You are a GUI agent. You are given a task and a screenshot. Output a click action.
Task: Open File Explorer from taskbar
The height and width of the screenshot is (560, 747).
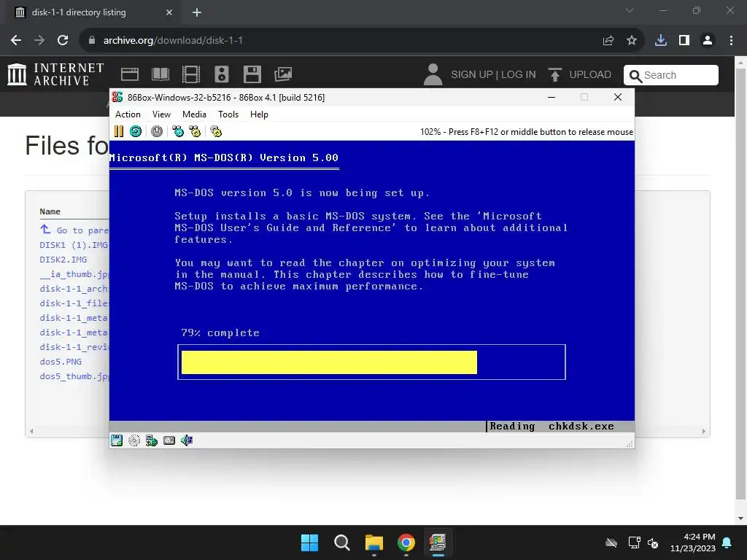[374, 542]
